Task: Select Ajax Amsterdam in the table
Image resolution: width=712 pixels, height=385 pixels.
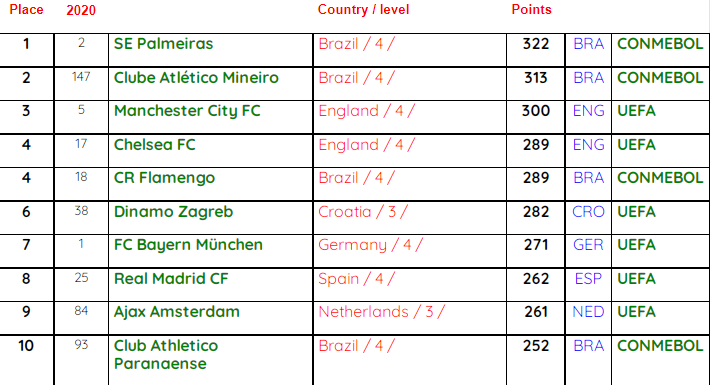Action: pos(177,311)
